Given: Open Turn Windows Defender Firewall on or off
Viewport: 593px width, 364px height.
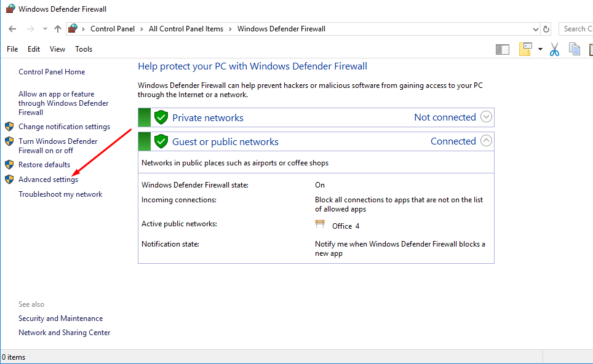Looking at the screenshot, I should point(58,146).
